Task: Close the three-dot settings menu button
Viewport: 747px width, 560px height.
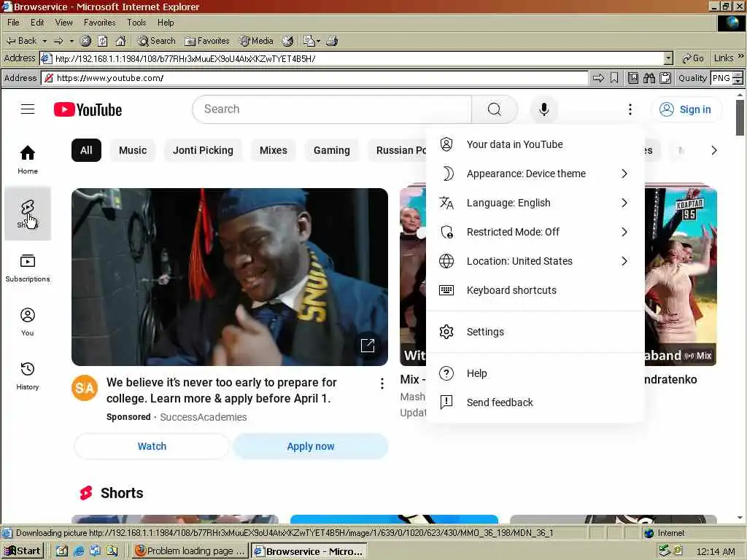Action: tap(630, 109)
